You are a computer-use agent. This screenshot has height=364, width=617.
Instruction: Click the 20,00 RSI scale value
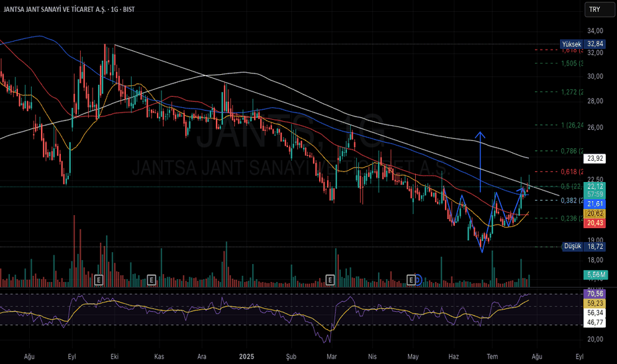(595, 340)
